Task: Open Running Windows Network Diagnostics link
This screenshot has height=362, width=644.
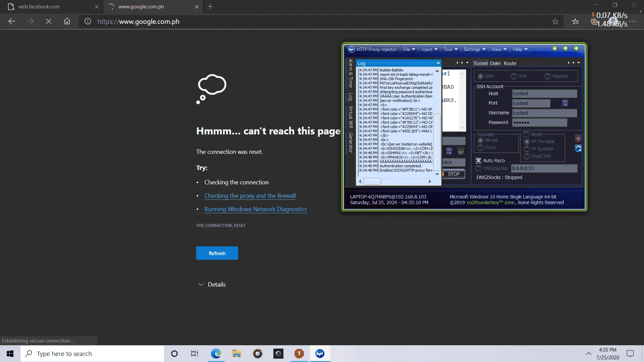Action: (x=256, y=209)
